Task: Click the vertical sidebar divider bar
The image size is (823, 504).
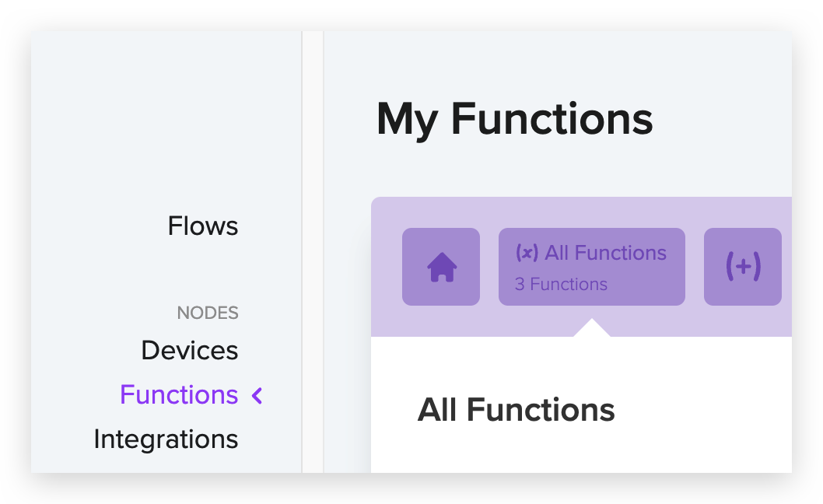Action: click(313, 252)
